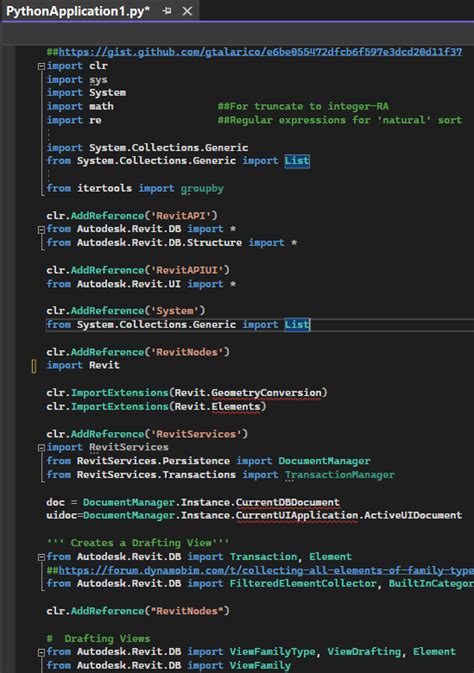
Task: Open the gist.github.com gtalarico URL in the comment
Action: click(260, 52)
